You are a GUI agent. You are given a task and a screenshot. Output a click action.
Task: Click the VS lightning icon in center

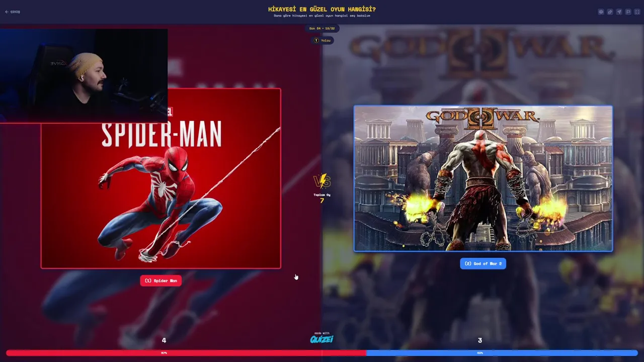[x=322, y=181]
